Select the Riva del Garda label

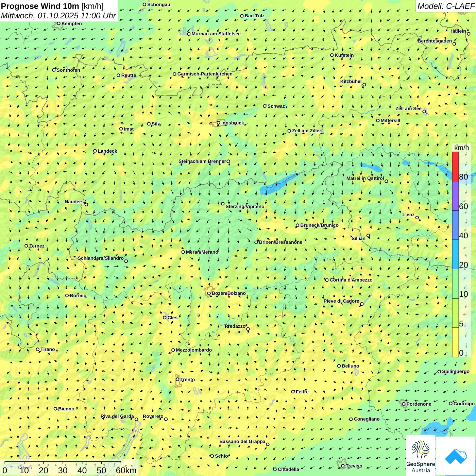(117, 416)
